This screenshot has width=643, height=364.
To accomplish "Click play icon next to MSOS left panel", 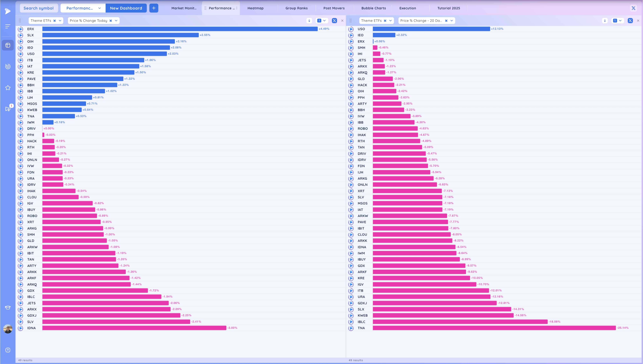I will 21,104.
